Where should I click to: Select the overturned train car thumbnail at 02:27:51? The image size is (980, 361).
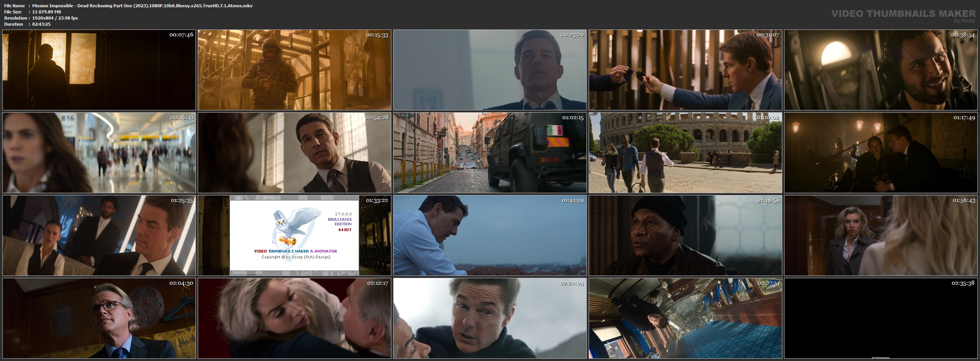[x=685, y=318]
